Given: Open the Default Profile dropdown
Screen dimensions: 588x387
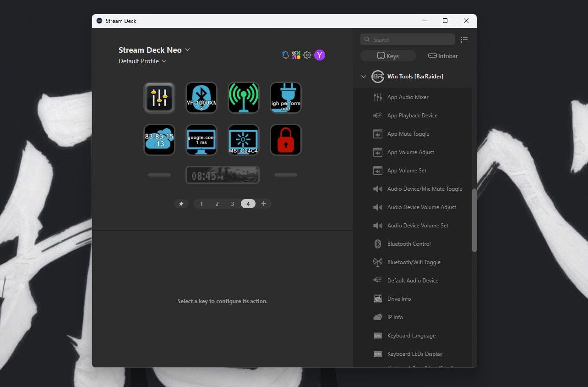Looking at the screenshot, I should pos(142,61).
